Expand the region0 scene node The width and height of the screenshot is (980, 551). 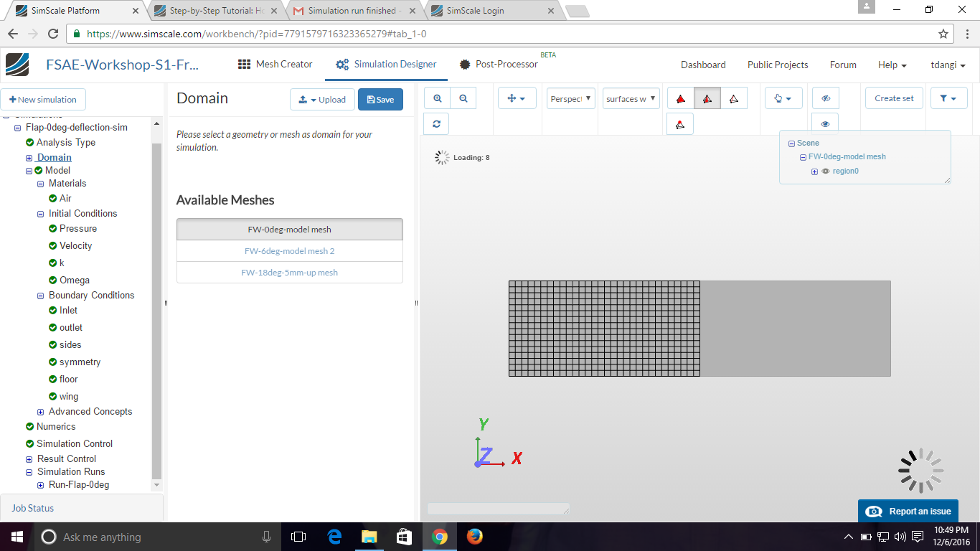click(x=815, y=171)
